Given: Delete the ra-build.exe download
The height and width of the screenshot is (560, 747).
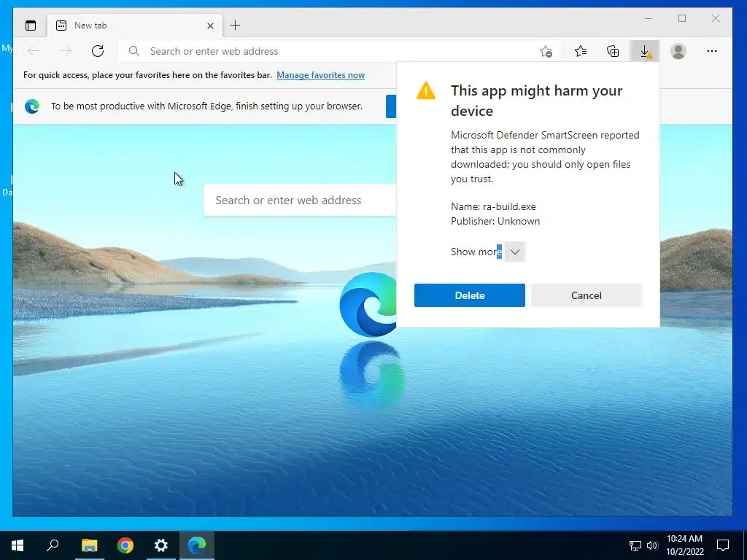Looking at the screenshot, I should (x=470, y=295).
